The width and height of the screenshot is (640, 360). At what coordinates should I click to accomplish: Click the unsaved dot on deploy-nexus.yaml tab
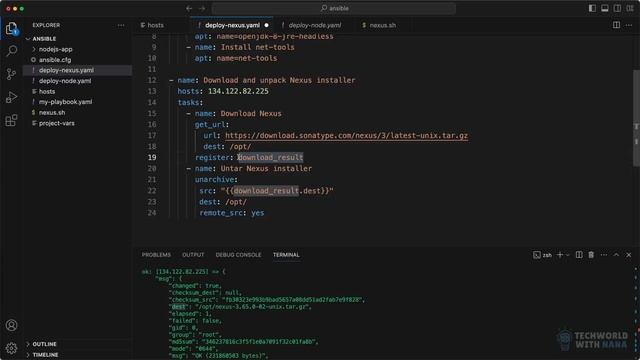pyautogui.click(x=267, y=25)
